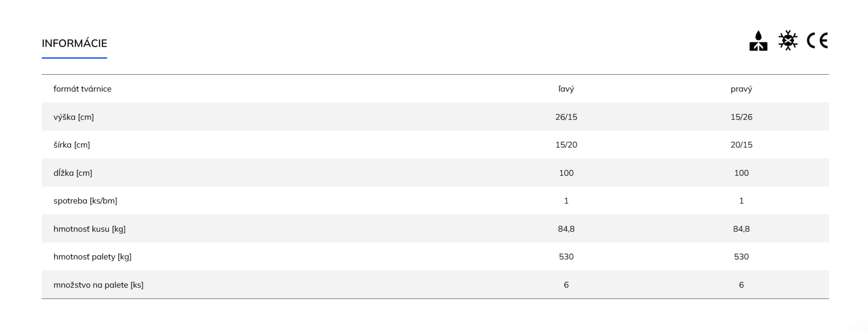The image size is (868, 331).
Task: Click the 15/20 width value
Action: pos(566,145)
